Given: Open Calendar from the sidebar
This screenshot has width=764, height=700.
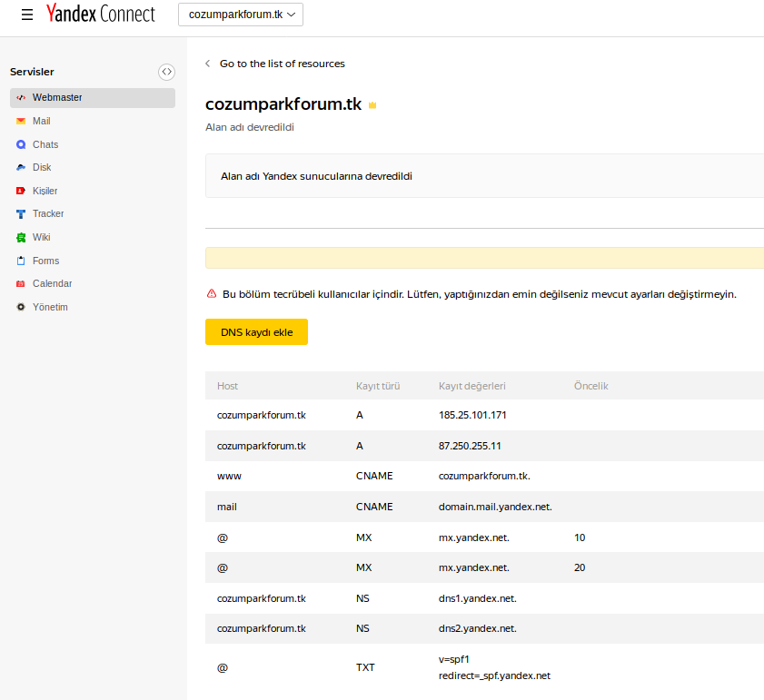Looking at the screenshot, I should 52,283.
